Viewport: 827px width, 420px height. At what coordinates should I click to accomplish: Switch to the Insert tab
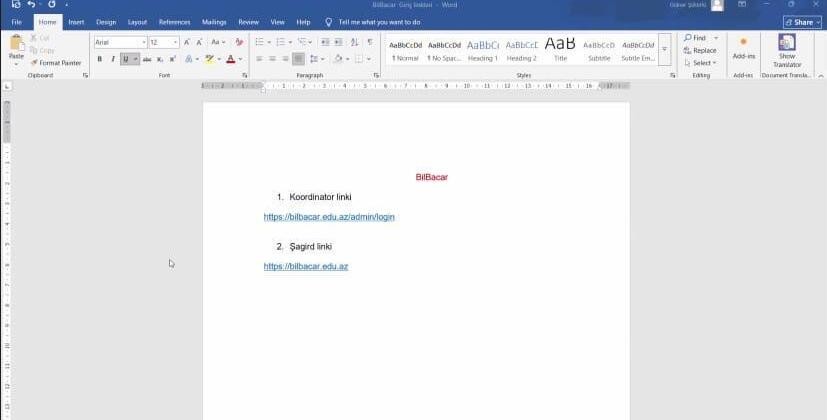76,21
